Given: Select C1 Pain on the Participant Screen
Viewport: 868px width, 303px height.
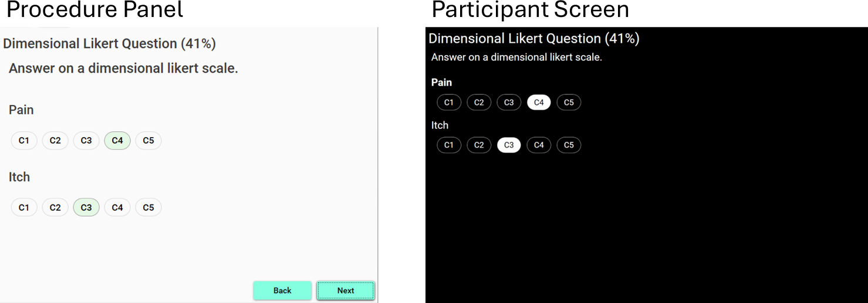Looking at the screenshot, I should click(449, 103).
